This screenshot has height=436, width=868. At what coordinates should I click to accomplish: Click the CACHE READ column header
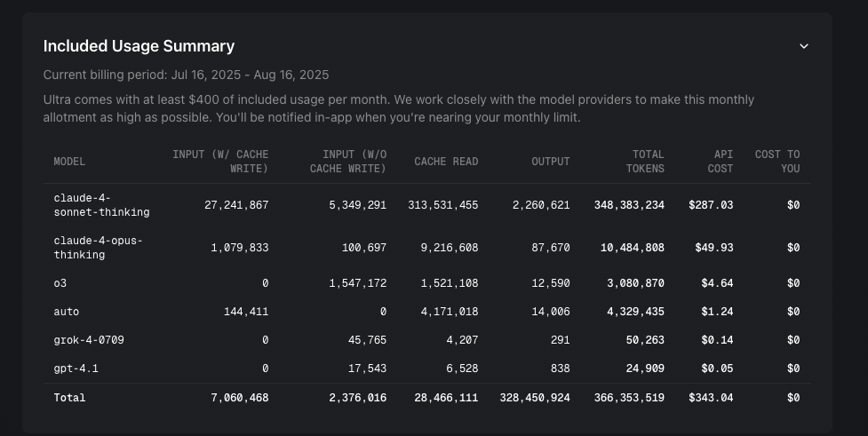tap(446, 162)
